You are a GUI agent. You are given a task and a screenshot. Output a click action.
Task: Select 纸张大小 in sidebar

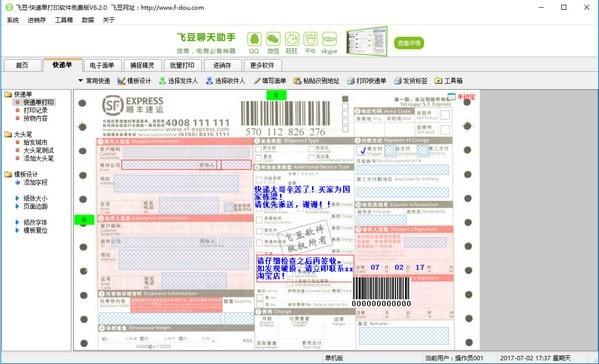pos(35,198)
